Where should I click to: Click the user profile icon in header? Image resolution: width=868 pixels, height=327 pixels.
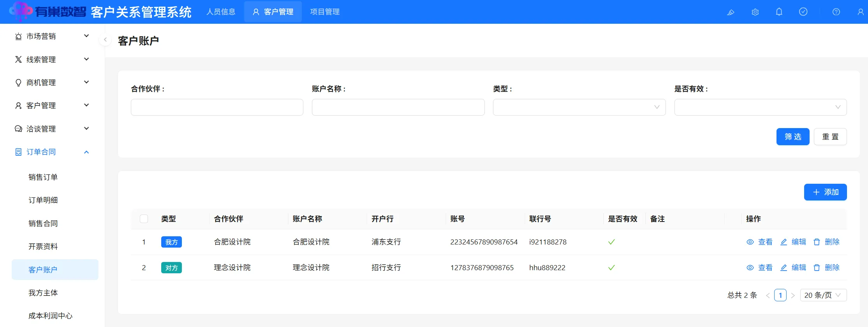coord(861,12)
